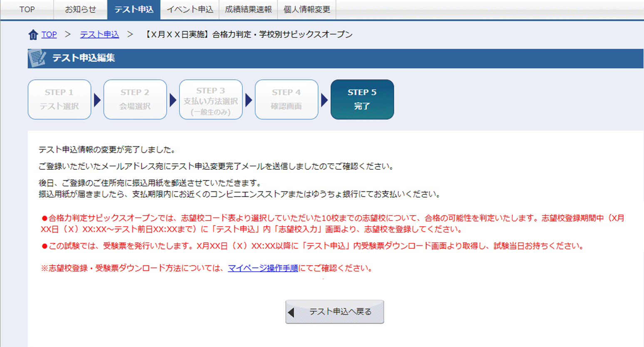The height and width of the screenshot is (347, 644).
Task: Click the red notice about 受験票を発行
Action: point(313,246)
